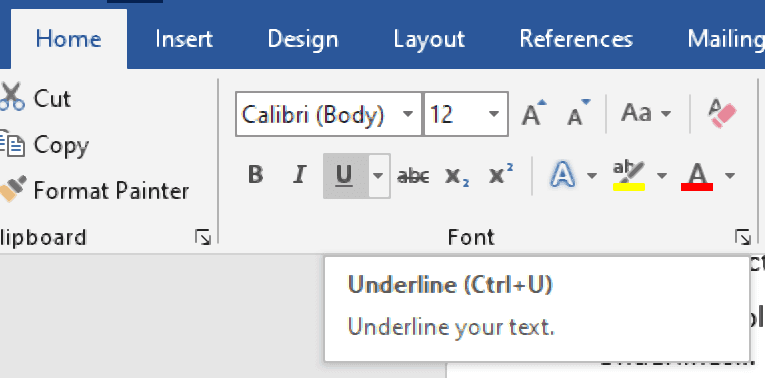The image size is (765, 378).
Task: Open the Insert ribbon tab
Action: pyautogui.click(x=184, y=39)
